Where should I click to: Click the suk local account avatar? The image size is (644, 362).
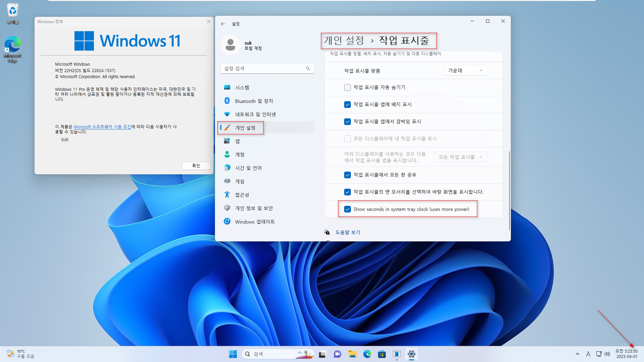[x=230, y=45]
